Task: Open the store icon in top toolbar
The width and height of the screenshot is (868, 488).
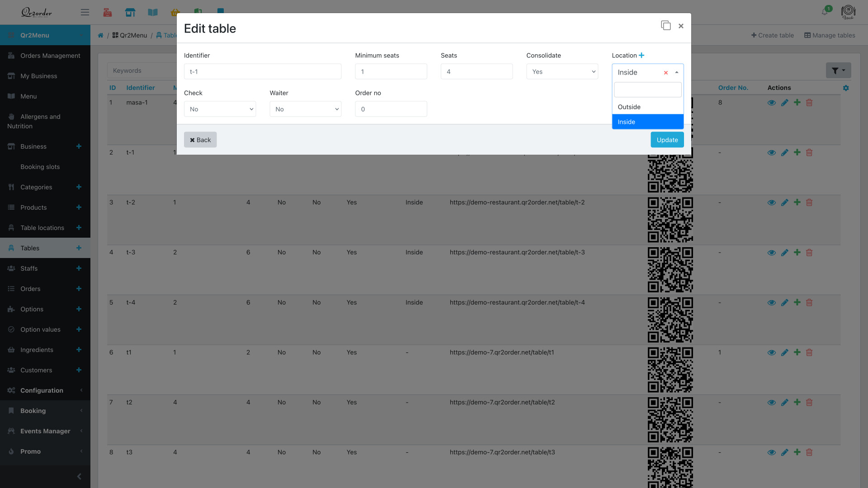Action: 130,12
